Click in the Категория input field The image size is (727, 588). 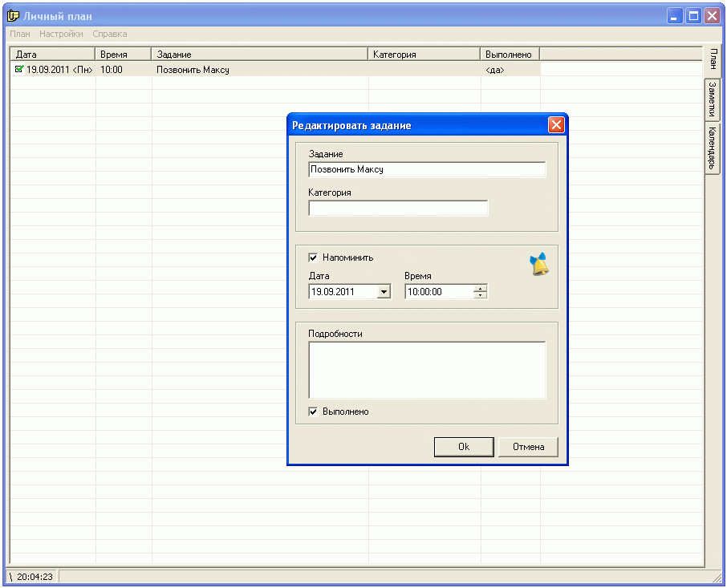click(x=398, y=209)
